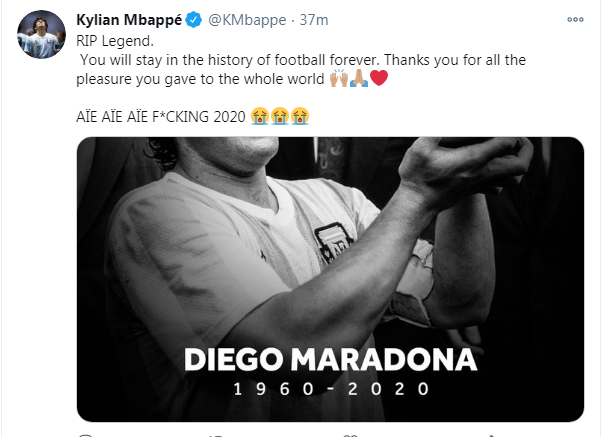Click the middle crying face emoji

pos(280,116)
